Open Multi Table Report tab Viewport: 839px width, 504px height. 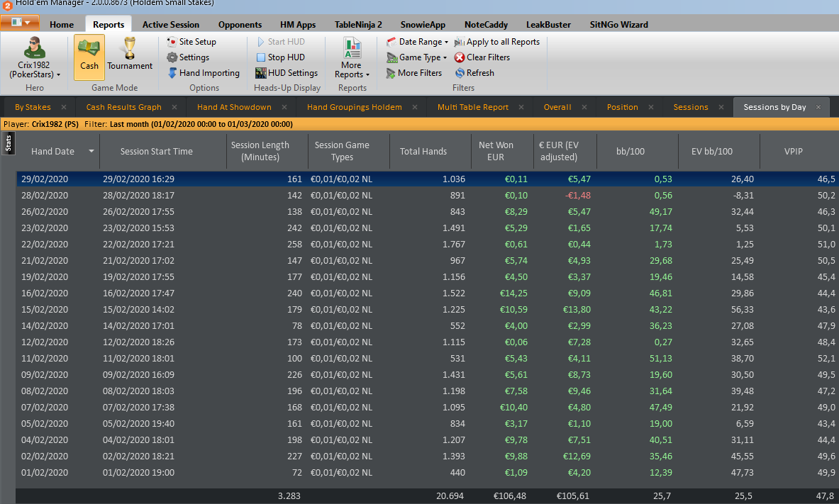(x=473, y=107)
